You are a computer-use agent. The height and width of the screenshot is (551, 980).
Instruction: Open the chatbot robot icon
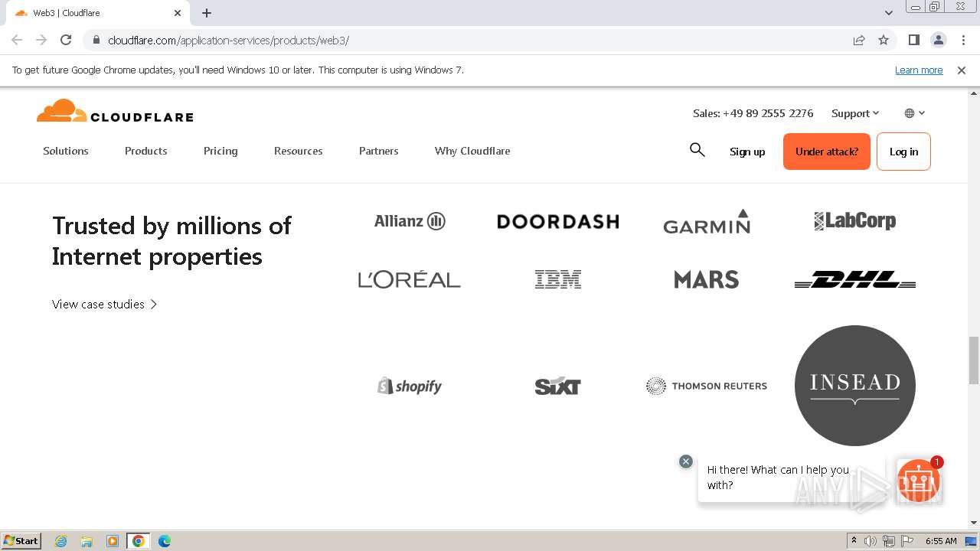919,481
